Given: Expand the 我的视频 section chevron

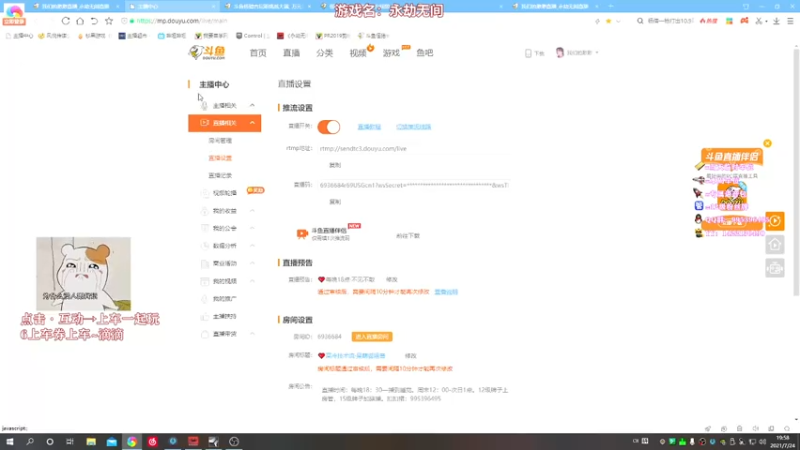Looking at the screenshot, I should [x=252, y=281].
